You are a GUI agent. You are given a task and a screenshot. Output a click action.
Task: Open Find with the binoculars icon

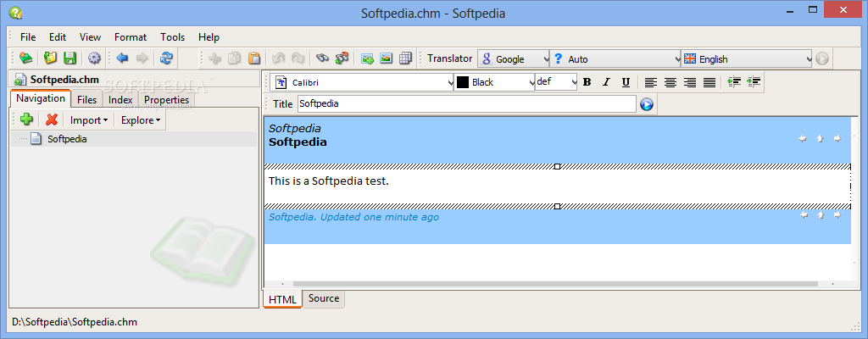click(x=323, y=58)
